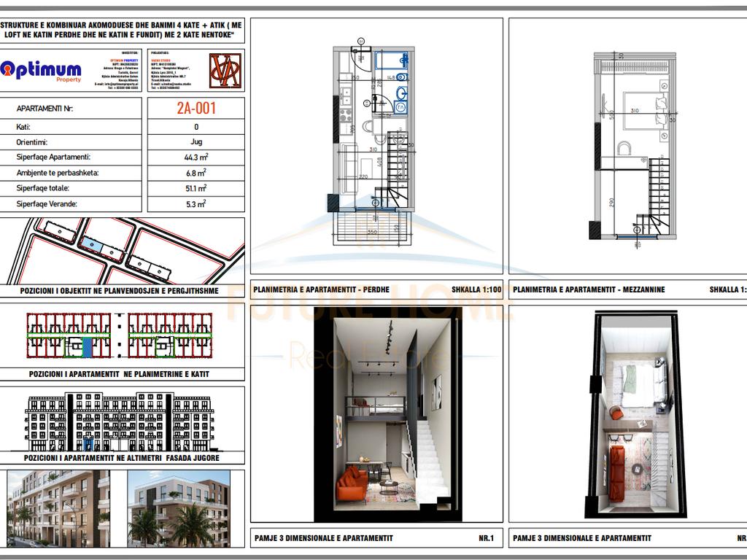The height and width of the screenshot is (560, 747).
Task: Click the blue highlighted building on site plan
Action: coord(90,244)
